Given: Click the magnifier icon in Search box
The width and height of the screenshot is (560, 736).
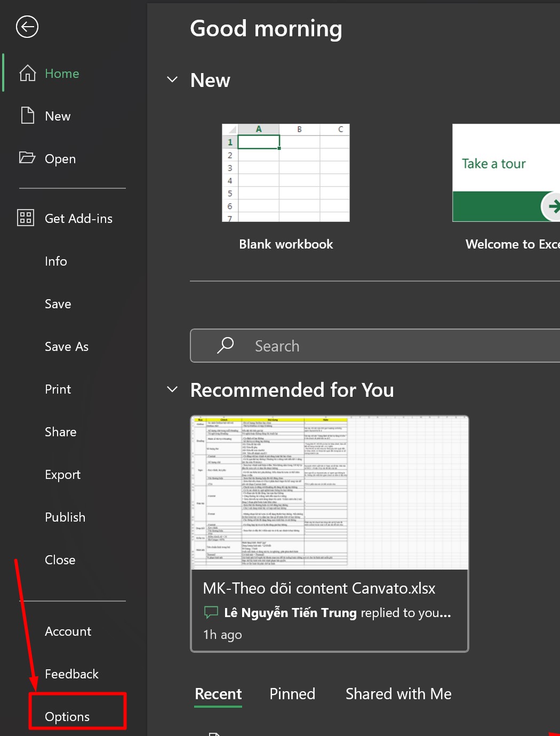Looking at the screenshot, I should coord(226,345).
